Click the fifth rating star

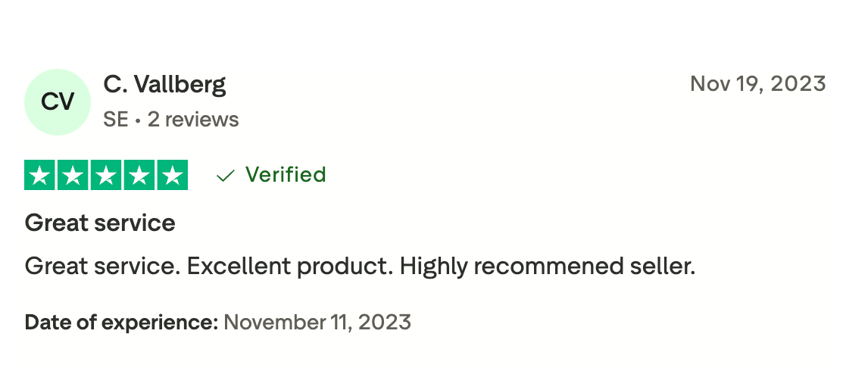(x=171, y=176)
